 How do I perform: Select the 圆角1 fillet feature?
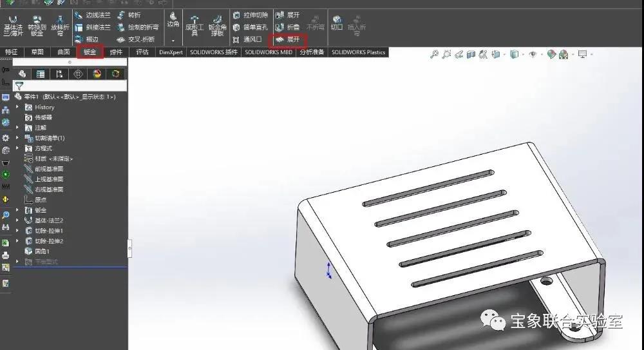click(x=37, y=251)
